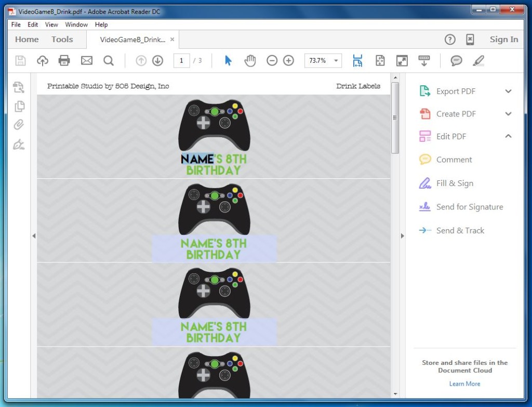Click the email document icon
Screen dimensions: 532x407
86,60
